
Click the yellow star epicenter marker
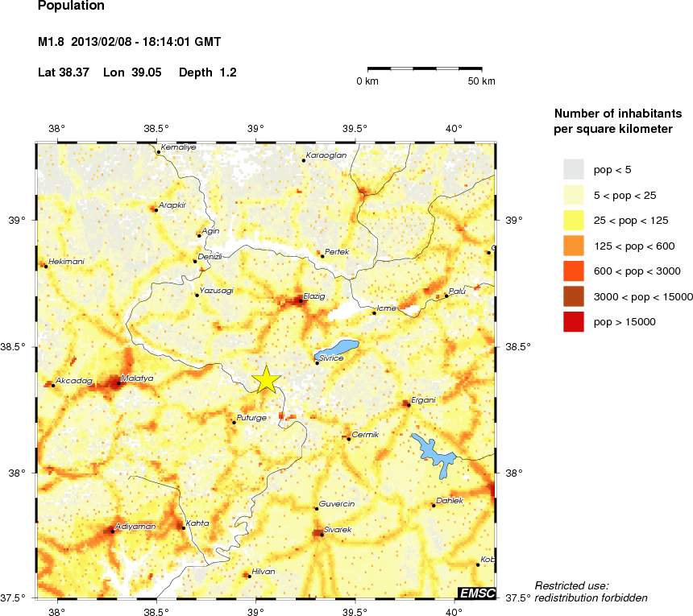pyautogui.click(x=267, y=380)
